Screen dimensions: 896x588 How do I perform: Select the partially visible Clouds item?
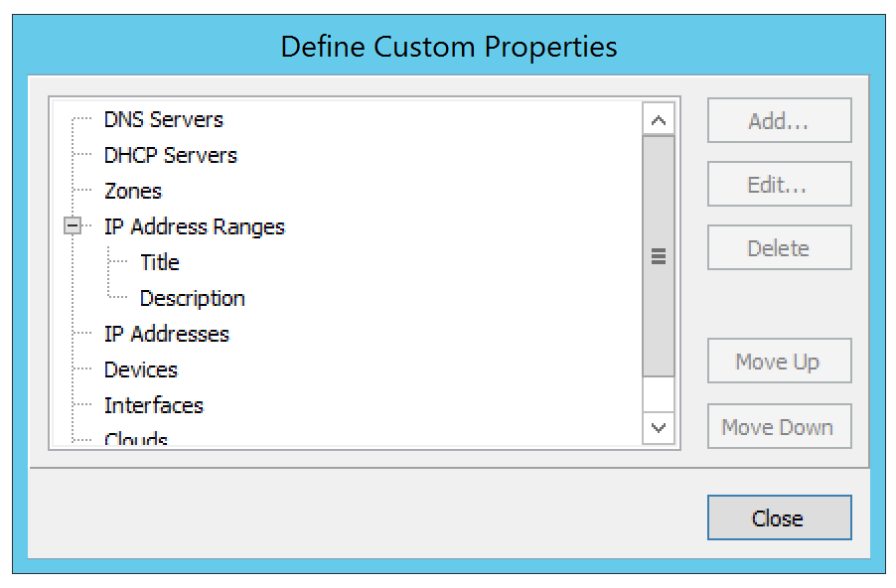point(136,439)
